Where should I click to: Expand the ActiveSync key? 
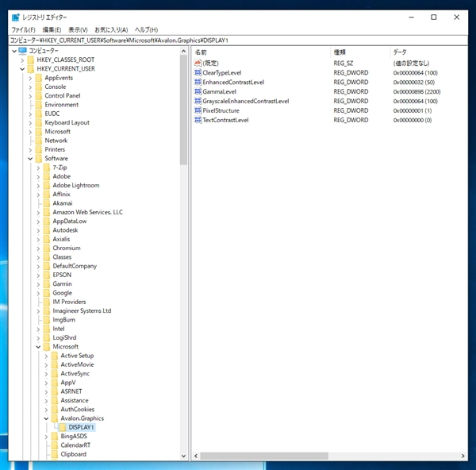point(46,374)
